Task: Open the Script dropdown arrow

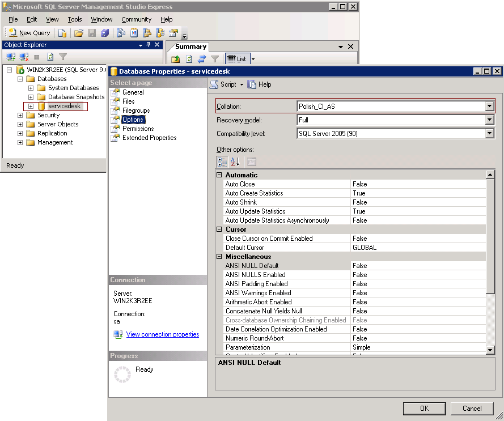Action: [242, 84]
